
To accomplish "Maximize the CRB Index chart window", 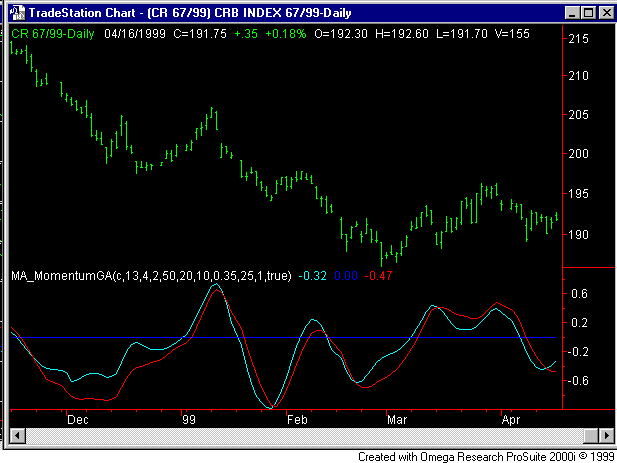I will pos(587,13).
